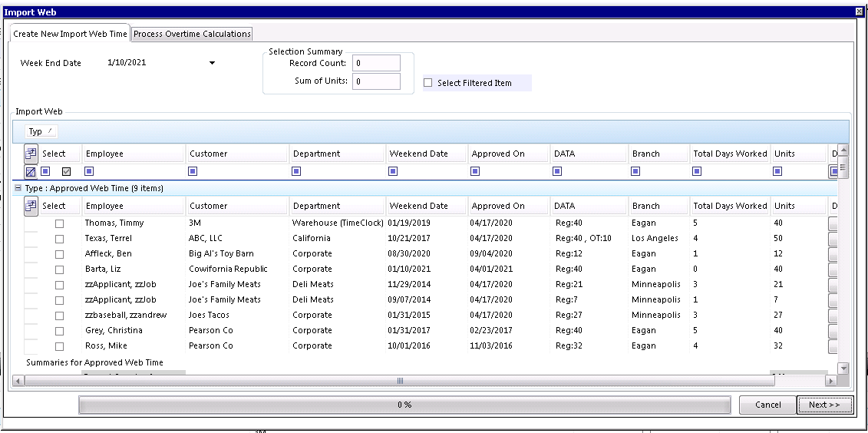Select the zzbaseball, zzandrew row checkbox
This screenshot has width=868, height=433.
[59, 316]
